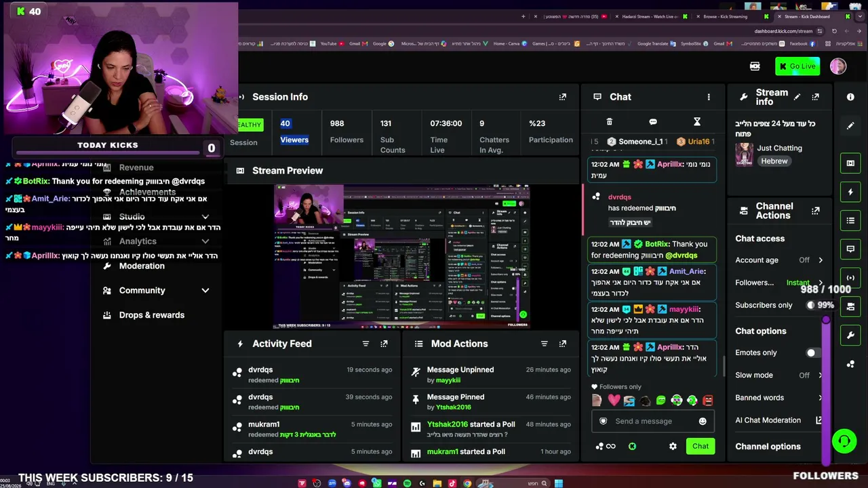Select the Viewers count stat

(294, 131)
